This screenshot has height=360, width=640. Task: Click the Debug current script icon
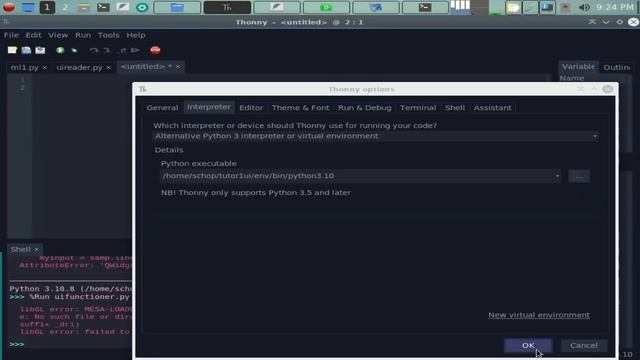[74, 50]
